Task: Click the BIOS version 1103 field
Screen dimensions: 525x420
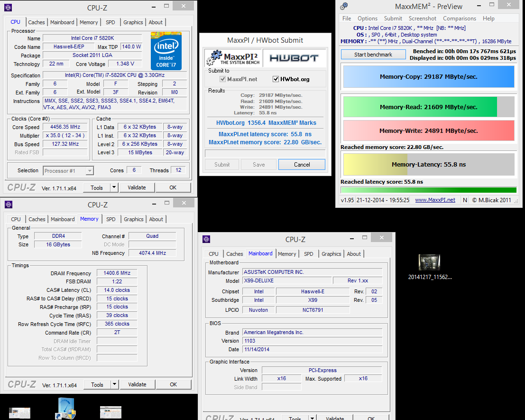Action: click(x=312, y=341)
